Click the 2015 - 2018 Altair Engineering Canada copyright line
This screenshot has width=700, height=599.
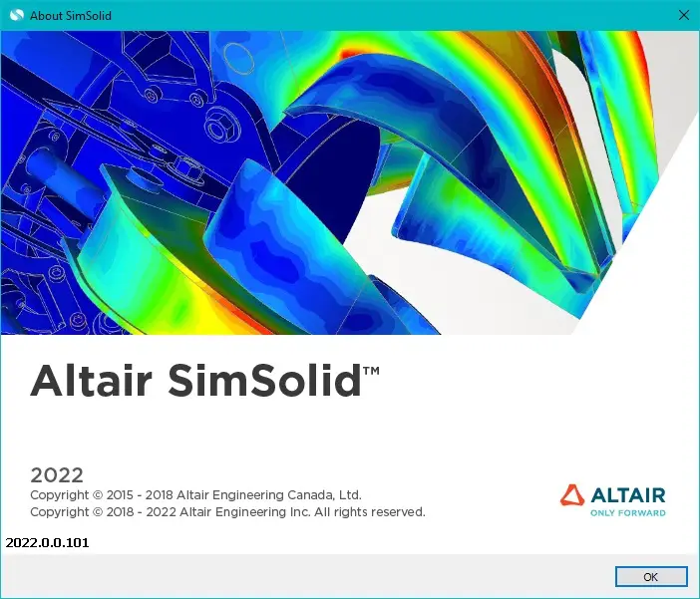(x=196, y=495)
